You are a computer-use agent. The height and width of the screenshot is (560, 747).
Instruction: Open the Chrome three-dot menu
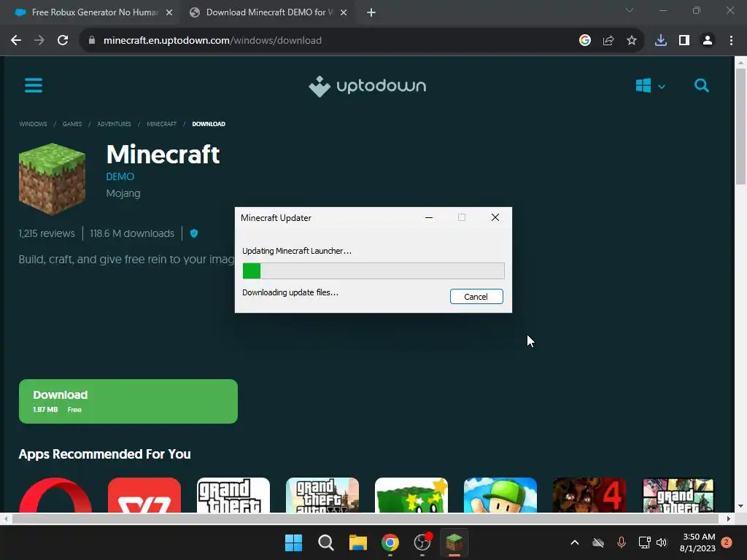pyautogui.click(x=731, y=41)
